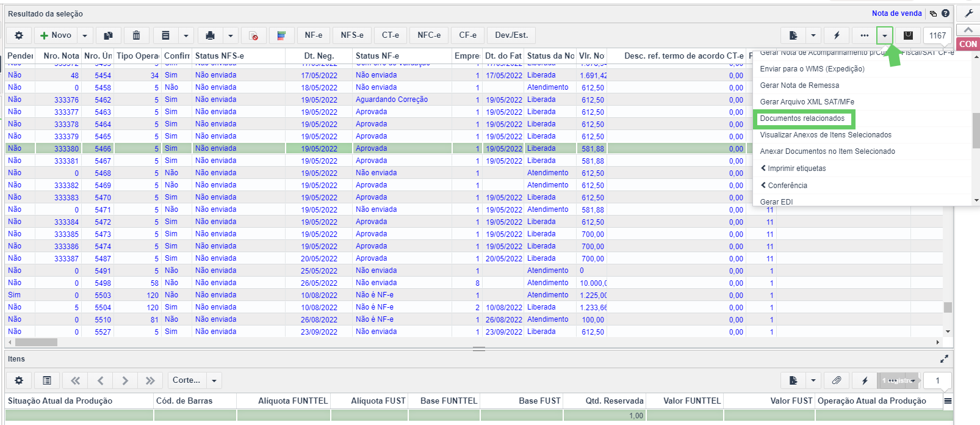Open the Nota de venda link

click(896, 13)
